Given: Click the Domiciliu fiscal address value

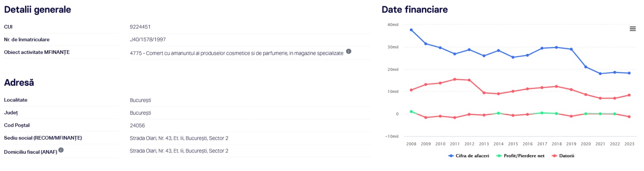Looking at the screenshot, I should coord(179,151).
